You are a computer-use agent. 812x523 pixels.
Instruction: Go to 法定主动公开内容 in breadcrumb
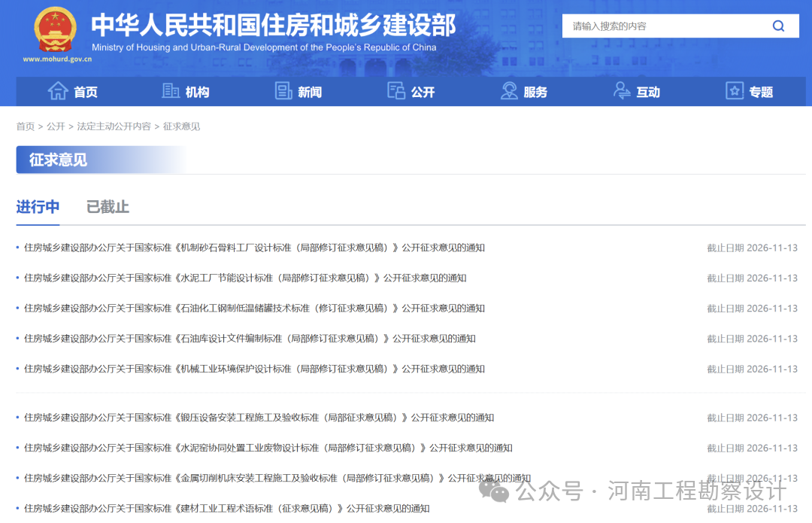coord(114,126)
